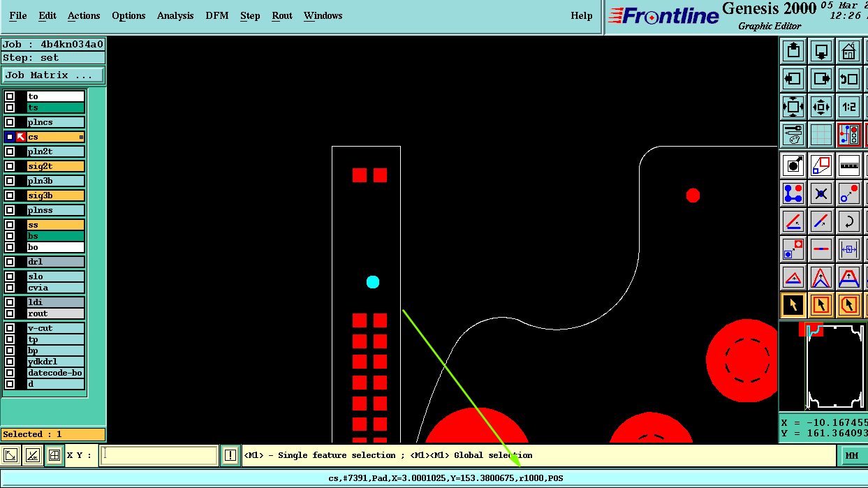Click the zoom in icon
Viewport: 868px width, 488px height.
(x=793, y=107)
